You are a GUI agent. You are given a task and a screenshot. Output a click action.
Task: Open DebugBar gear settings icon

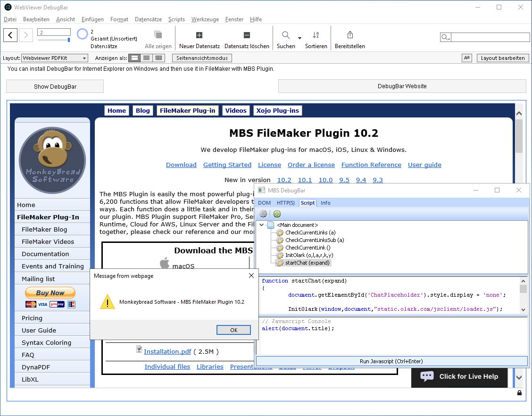263,214
